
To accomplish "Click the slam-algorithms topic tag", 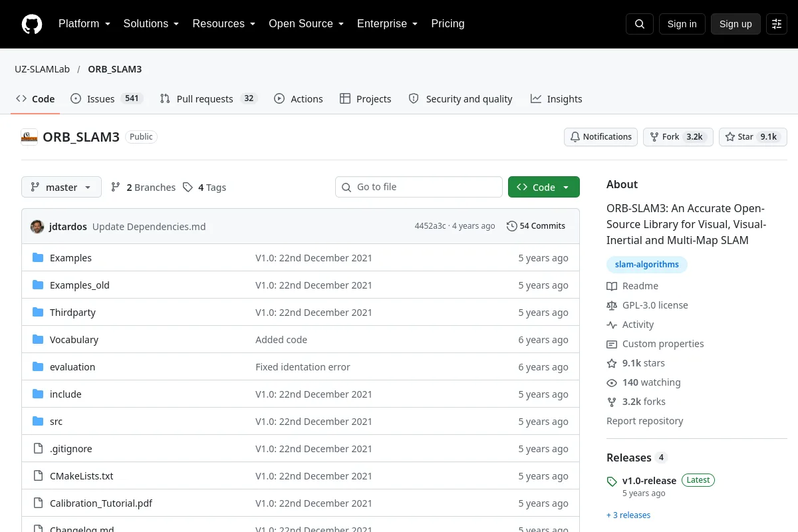I will point(647,265).
